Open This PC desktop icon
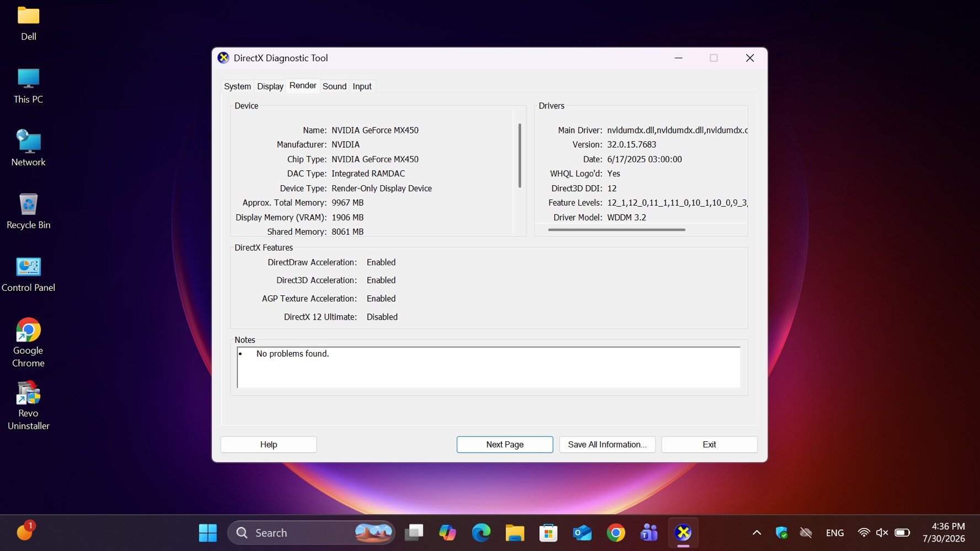The image size is (980, 551). tap(28, 87)
